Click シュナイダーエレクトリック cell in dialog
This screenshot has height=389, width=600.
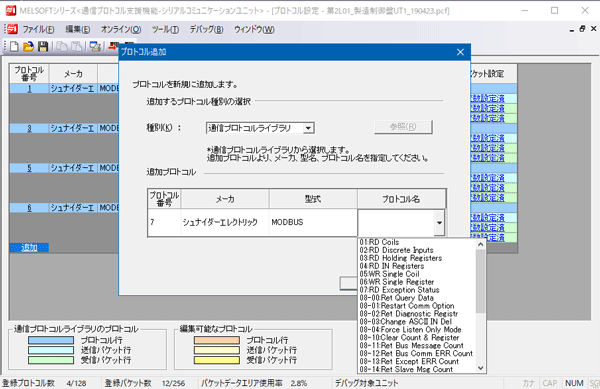225,223
